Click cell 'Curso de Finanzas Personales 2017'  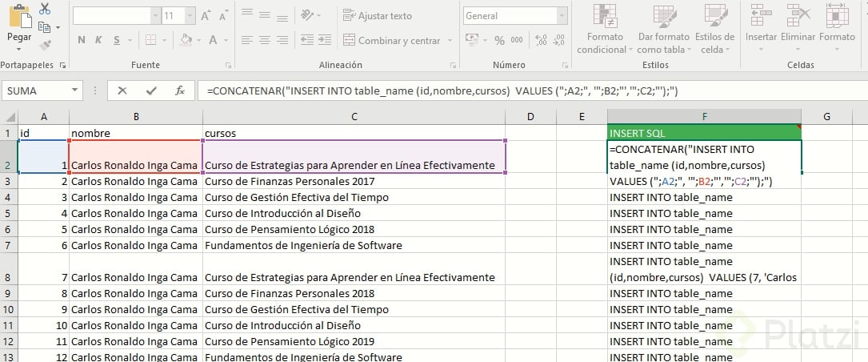click(x=354, y=181)
